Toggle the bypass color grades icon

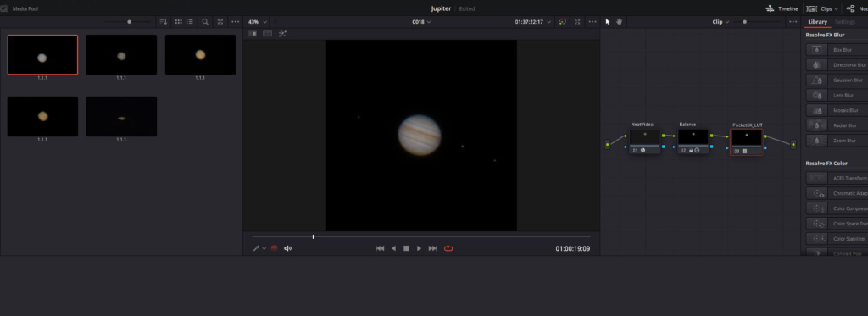[563, 21]
